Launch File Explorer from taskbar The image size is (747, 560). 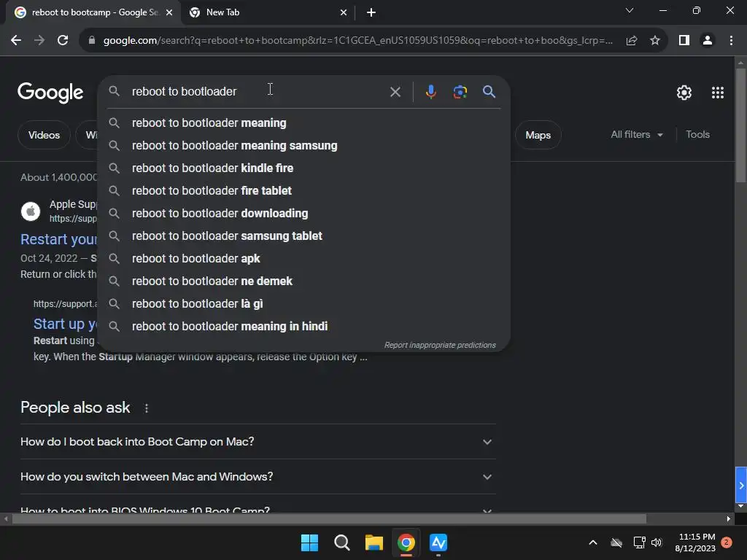374,542
